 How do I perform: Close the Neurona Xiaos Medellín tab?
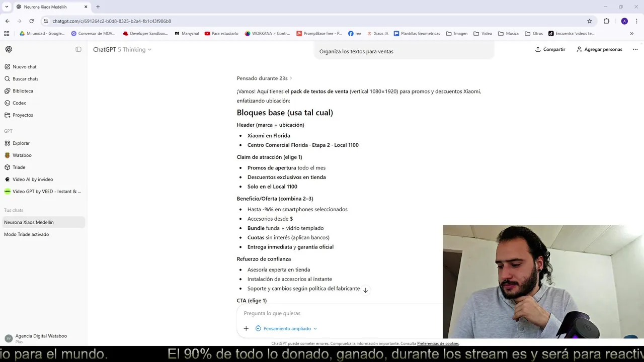pyautogui.click(x=86, y=7)
